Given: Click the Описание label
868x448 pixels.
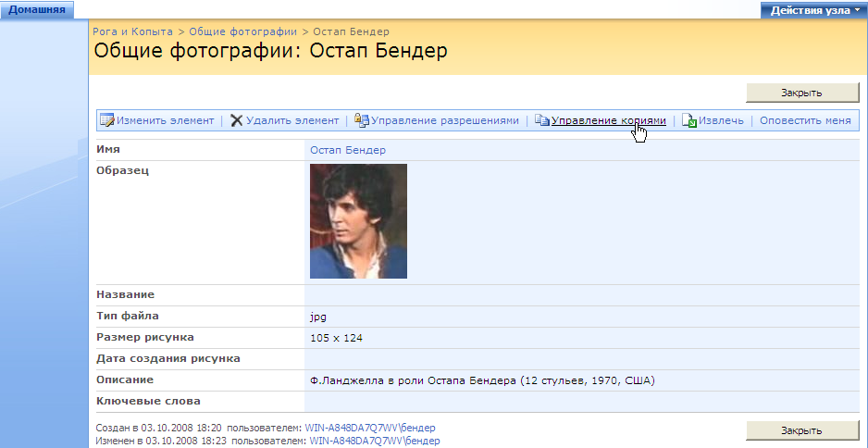Looking at the screenshot, I should click(x=125, y=380).
